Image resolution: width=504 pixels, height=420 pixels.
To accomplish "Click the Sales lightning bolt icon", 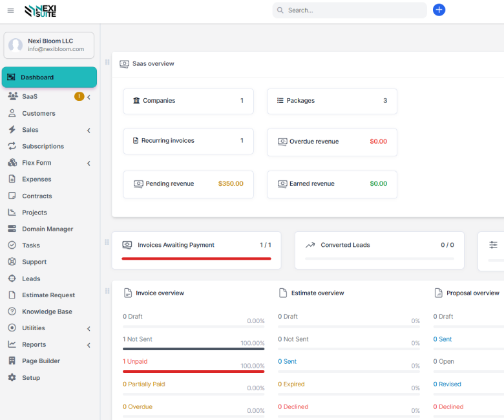I will [x=12, y=129].
